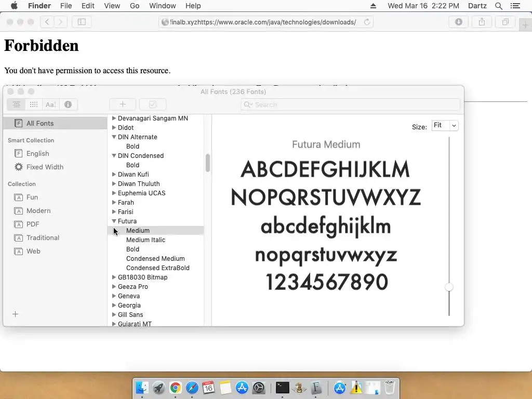
Task: Open the Help menu
Action: click(193, 6)
